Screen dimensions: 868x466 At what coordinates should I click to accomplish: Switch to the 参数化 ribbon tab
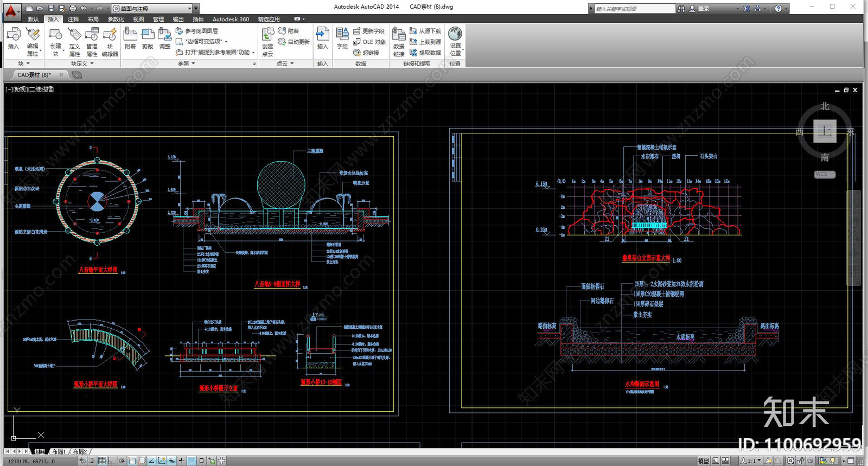tap(116, 19)
